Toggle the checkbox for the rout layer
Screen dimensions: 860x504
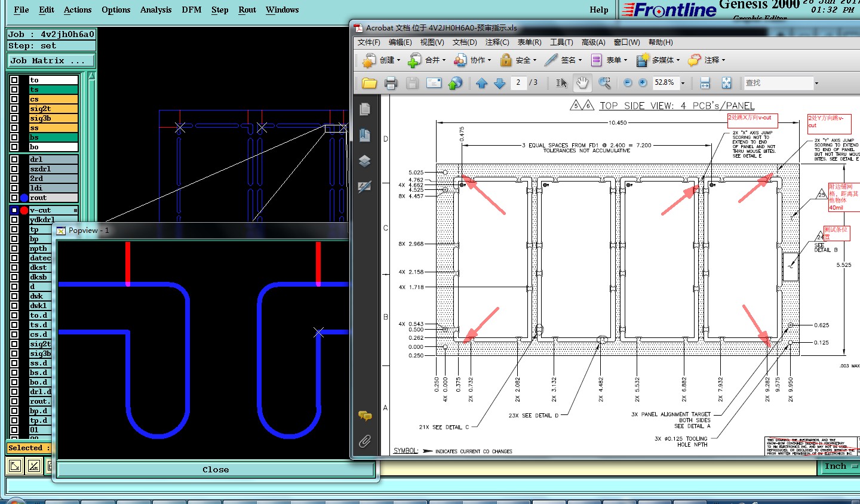(x=14, y=198)
